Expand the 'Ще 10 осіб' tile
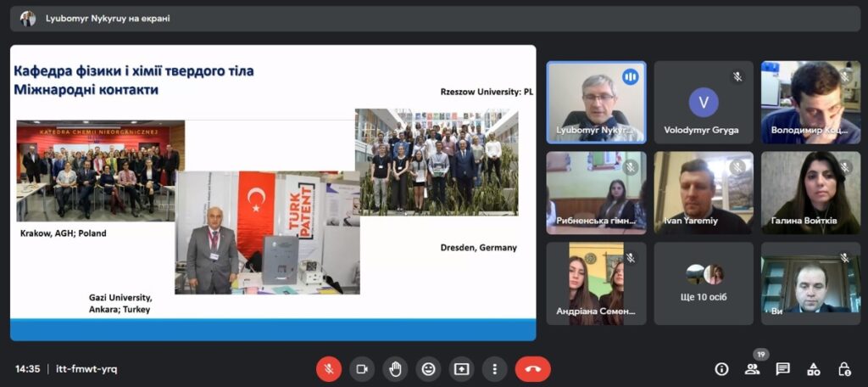 click(704, 283)
